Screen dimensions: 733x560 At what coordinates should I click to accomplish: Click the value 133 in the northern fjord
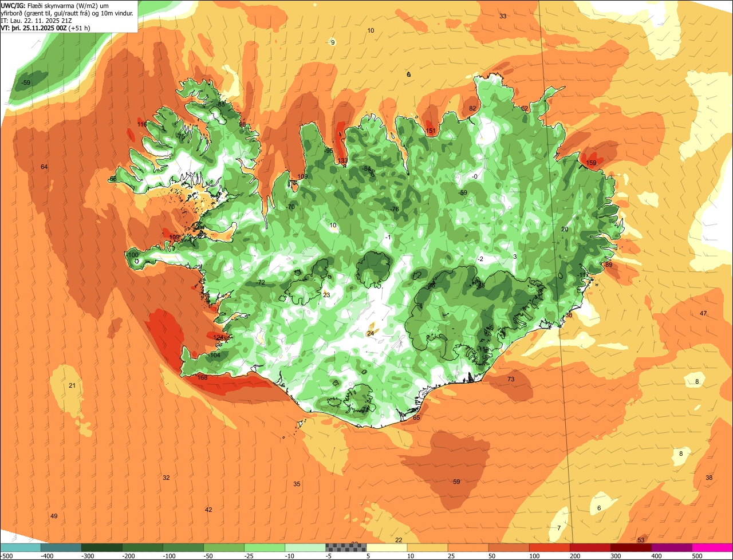[342, 161]
